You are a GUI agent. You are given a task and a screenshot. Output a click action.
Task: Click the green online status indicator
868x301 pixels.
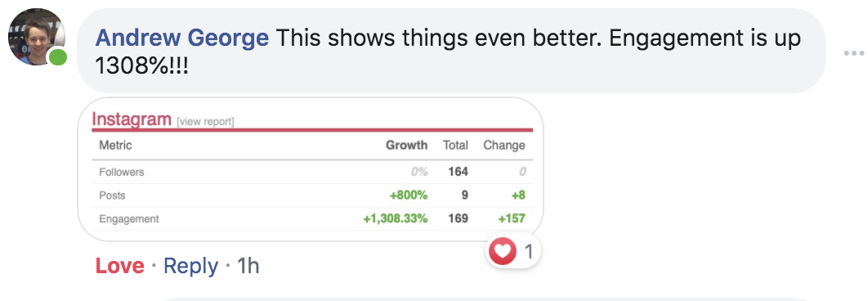[57, 57]
